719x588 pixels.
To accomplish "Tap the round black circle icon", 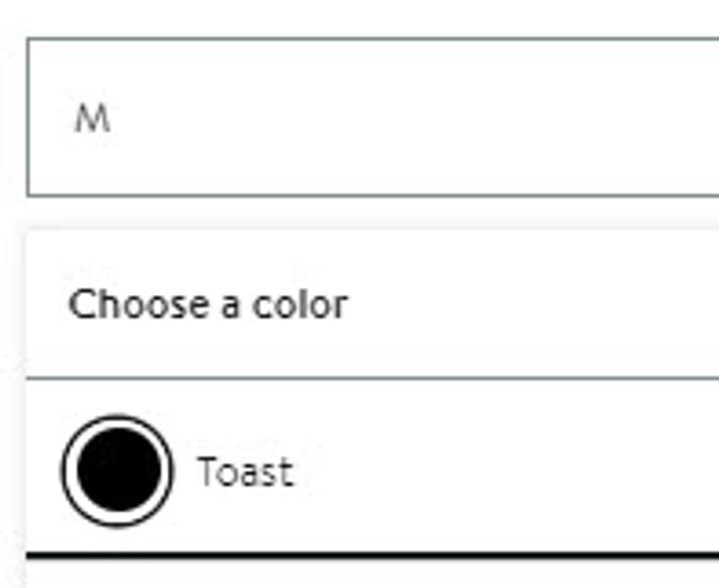I will point(117,470).
